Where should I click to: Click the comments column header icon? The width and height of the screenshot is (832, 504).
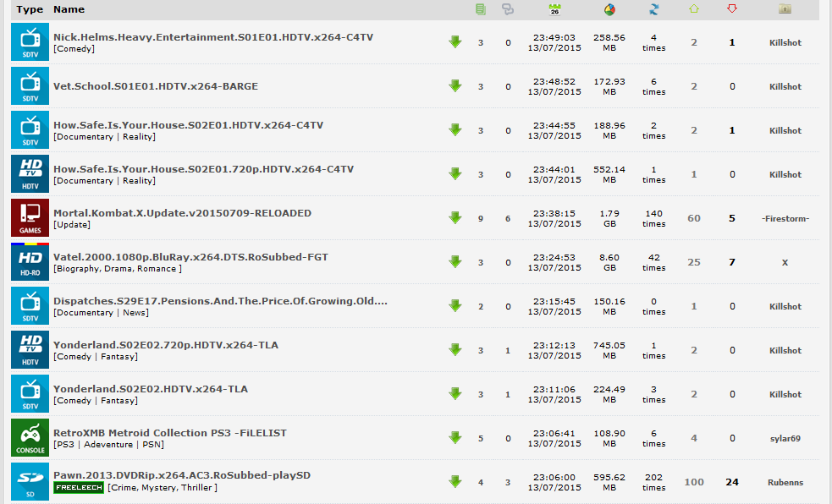point(508,9)
